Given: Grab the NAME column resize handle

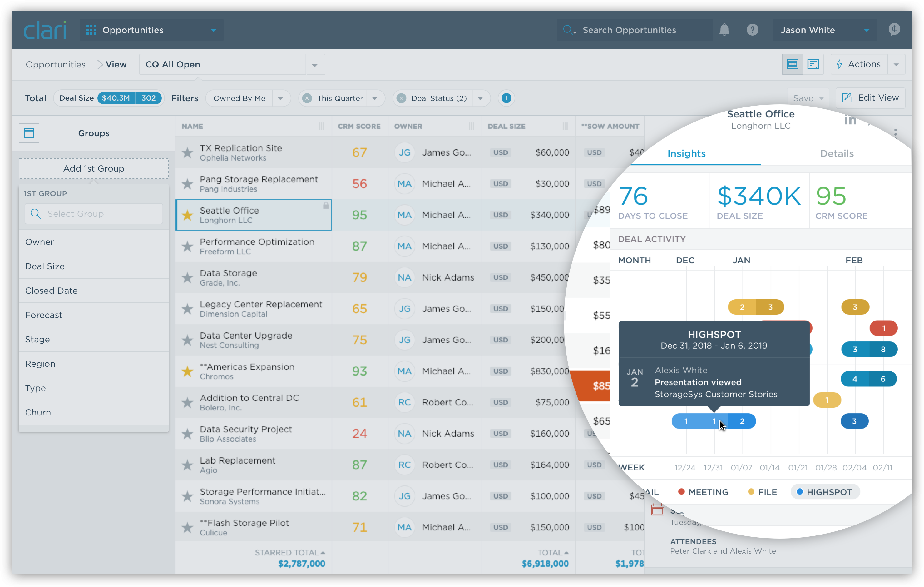Looking at the screenshot, I should click(322, 126).
